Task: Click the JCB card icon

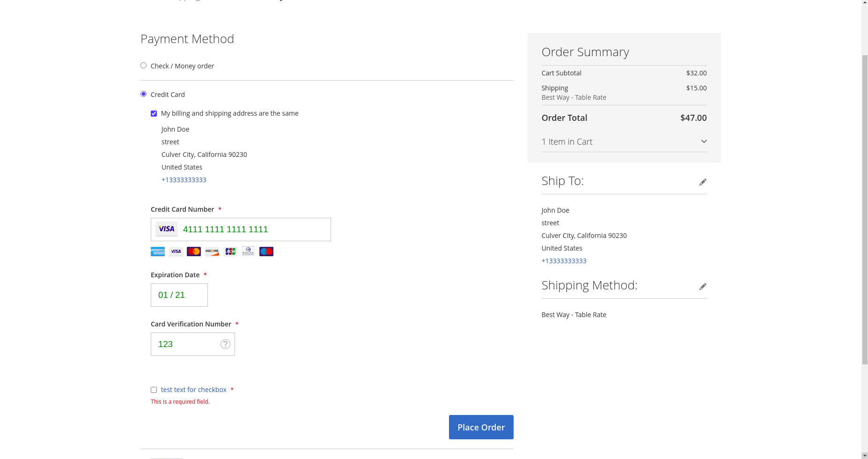Action: pos(230,252)
